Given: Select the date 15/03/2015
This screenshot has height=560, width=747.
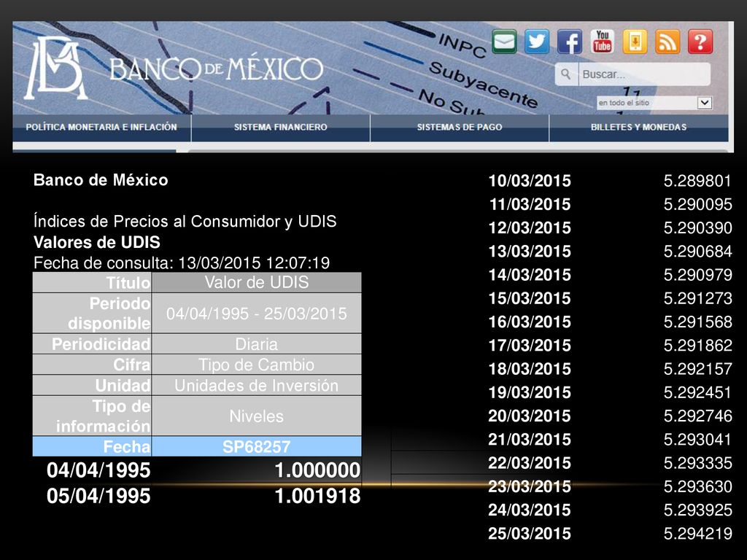Looking at the screenshot, I should (x=530, y=298).
